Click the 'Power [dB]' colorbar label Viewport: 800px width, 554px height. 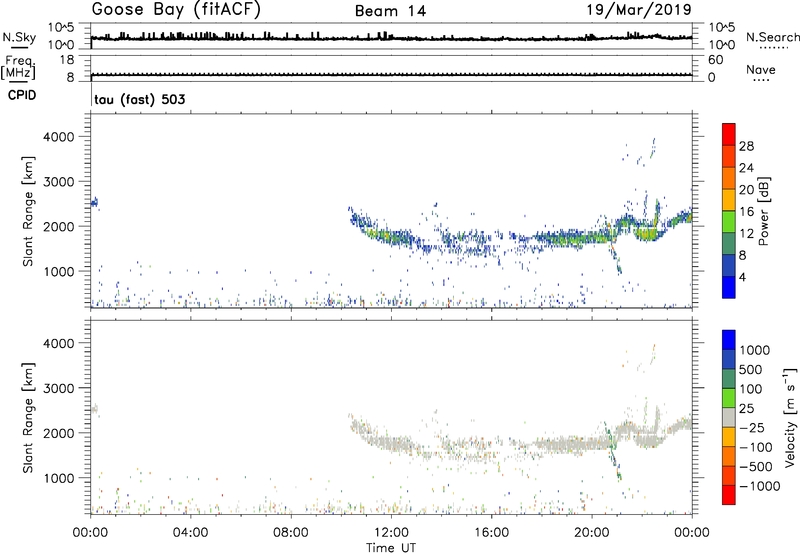(763, 211)
